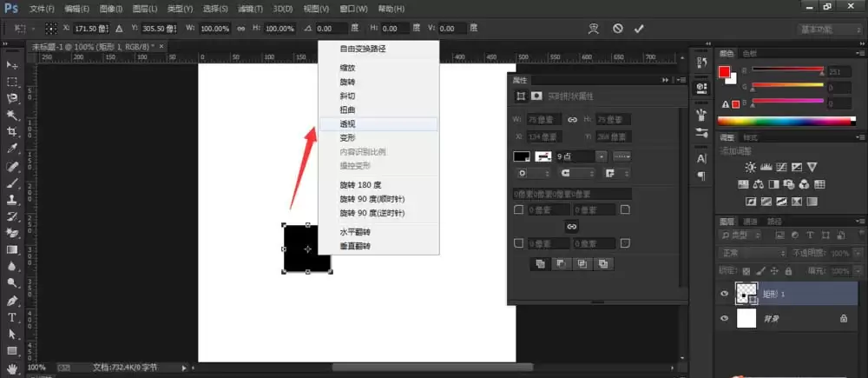
Task: Open the stroke alignment dropdown in Properties
Action: click(x=533, y=174)
